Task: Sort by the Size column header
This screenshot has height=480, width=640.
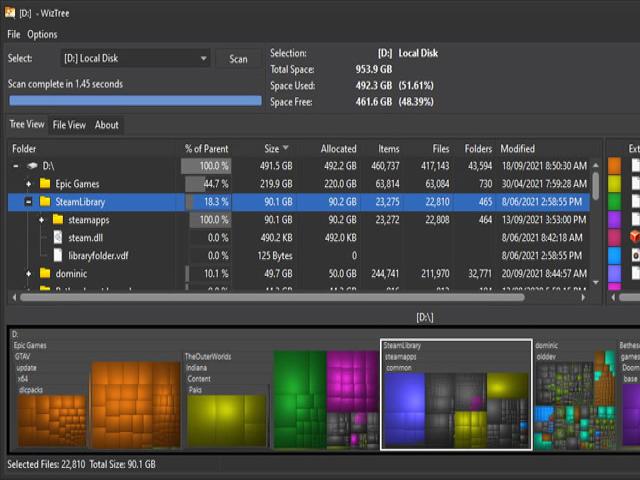Action: pos(272,149)
